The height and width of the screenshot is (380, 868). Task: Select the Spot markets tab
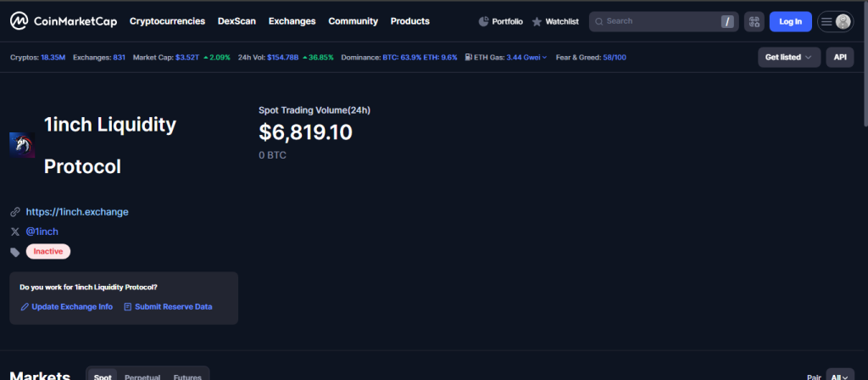coord(103,377)
